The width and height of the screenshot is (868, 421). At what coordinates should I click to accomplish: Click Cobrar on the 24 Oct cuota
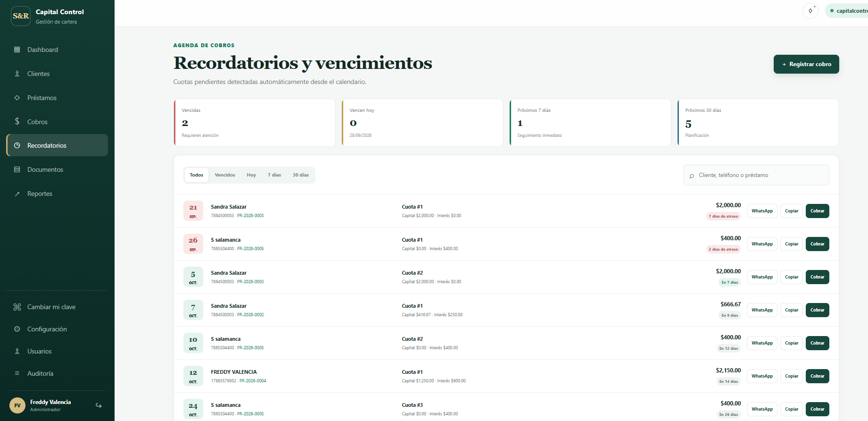click(818, 409)
